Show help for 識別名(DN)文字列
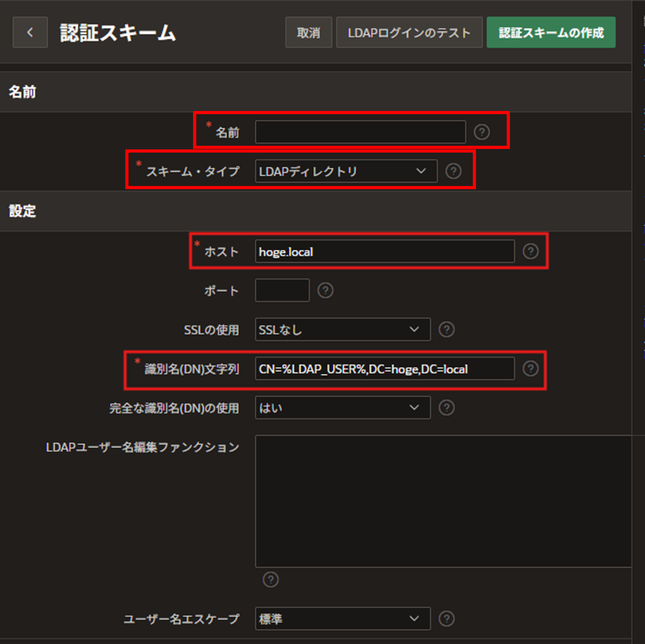 [x=530, y=369]
